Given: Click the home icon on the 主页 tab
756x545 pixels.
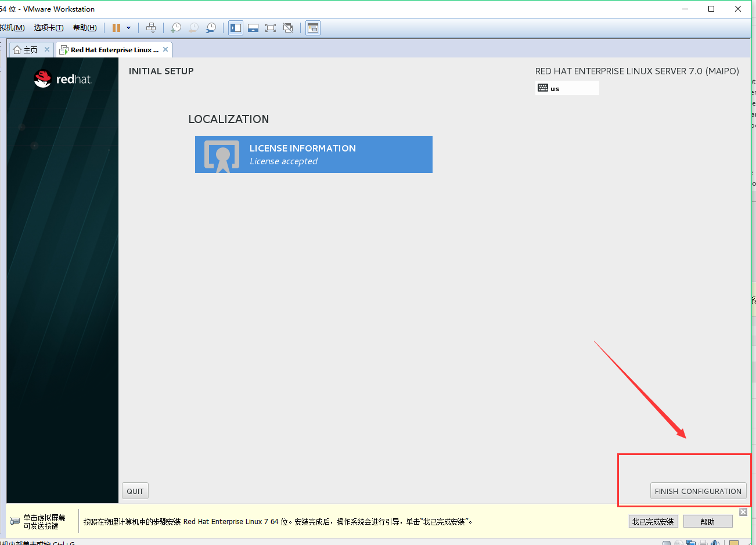Looking at the screenshot, I should pyautogui.click(x=17, y=50).
